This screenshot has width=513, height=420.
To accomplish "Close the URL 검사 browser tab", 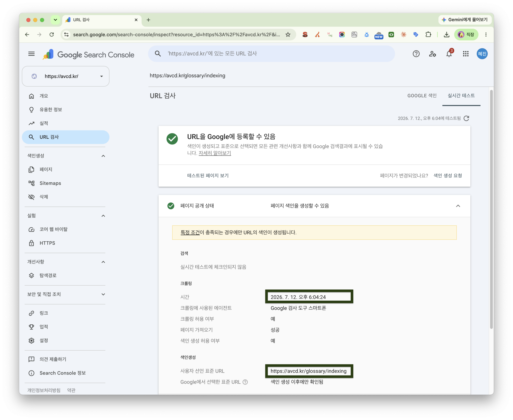I will (136, 20).
